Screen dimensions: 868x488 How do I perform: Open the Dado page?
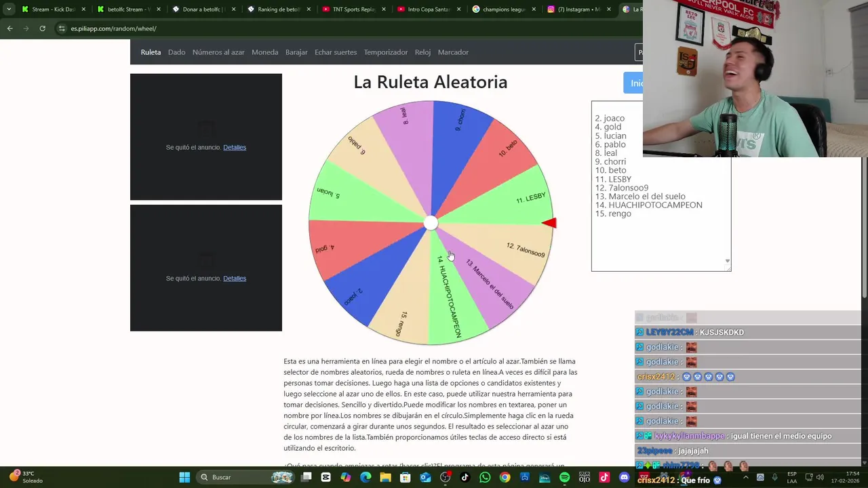pyautogui.click(x=176, y=52)
